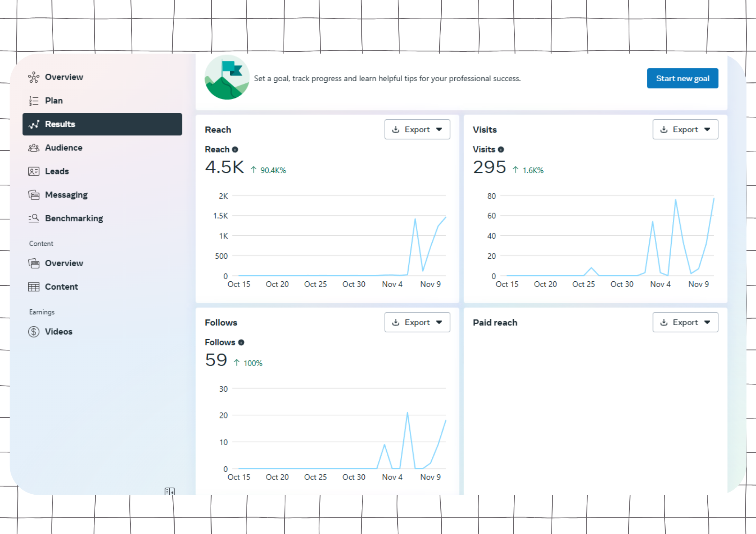Screen dimensions: 756x534
Task: Open Export dropdown in Follows card
Action: (x=417, y=323)
